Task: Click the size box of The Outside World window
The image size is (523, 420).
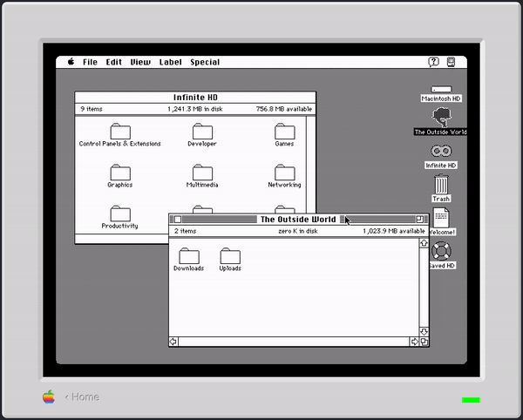Action: pos(425,342)
